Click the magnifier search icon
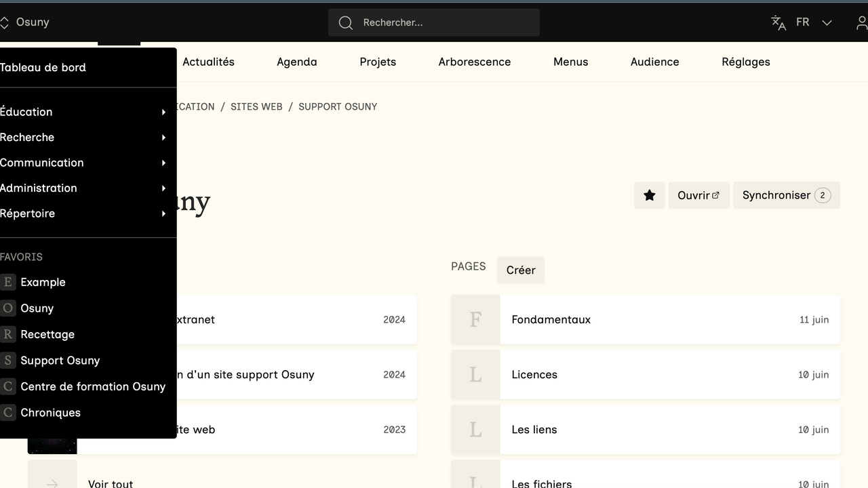The image size is (868, 488). 346,22
